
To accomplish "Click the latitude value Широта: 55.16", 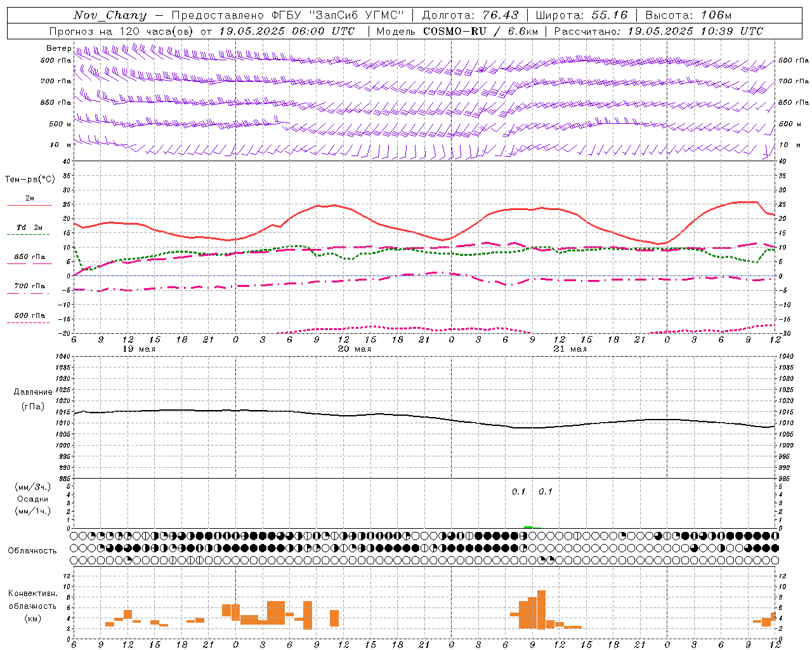I will (x=582, y=15).
